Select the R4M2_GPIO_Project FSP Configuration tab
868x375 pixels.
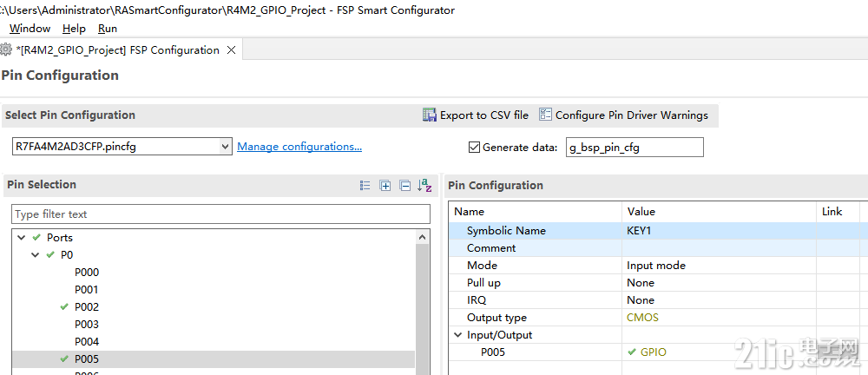[x=117, y=49]
